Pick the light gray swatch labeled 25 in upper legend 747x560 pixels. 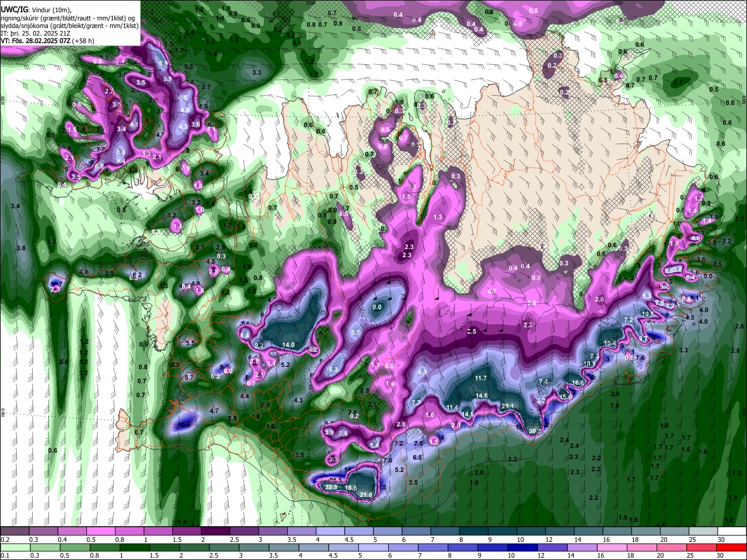tap(703, 531)
